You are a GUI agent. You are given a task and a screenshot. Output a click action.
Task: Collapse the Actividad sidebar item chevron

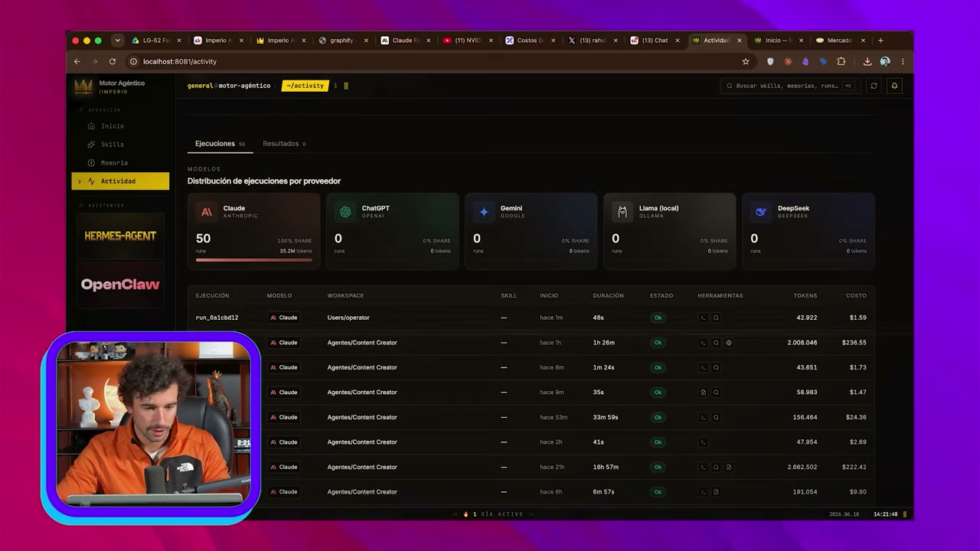point(80,181)
